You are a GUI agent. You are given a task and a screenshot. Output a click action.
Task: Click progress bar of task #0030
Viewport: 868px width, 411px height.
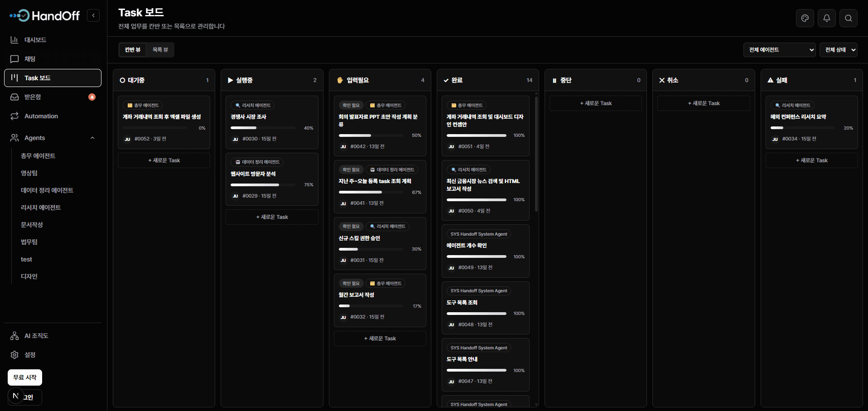[x=263, y=128]
